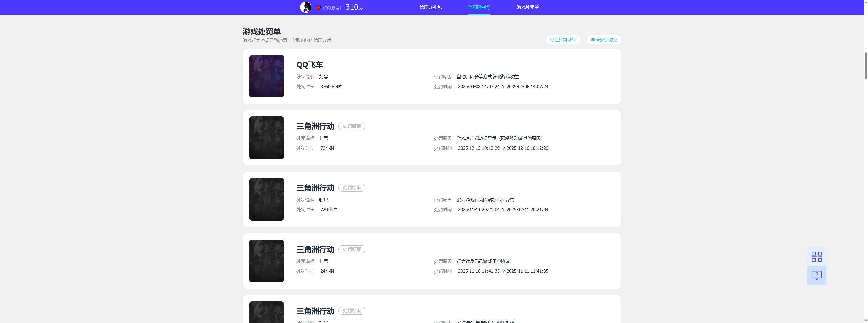Open the QR code floating icon
This screenshot has height=323, width=868.
click(817, 257)
